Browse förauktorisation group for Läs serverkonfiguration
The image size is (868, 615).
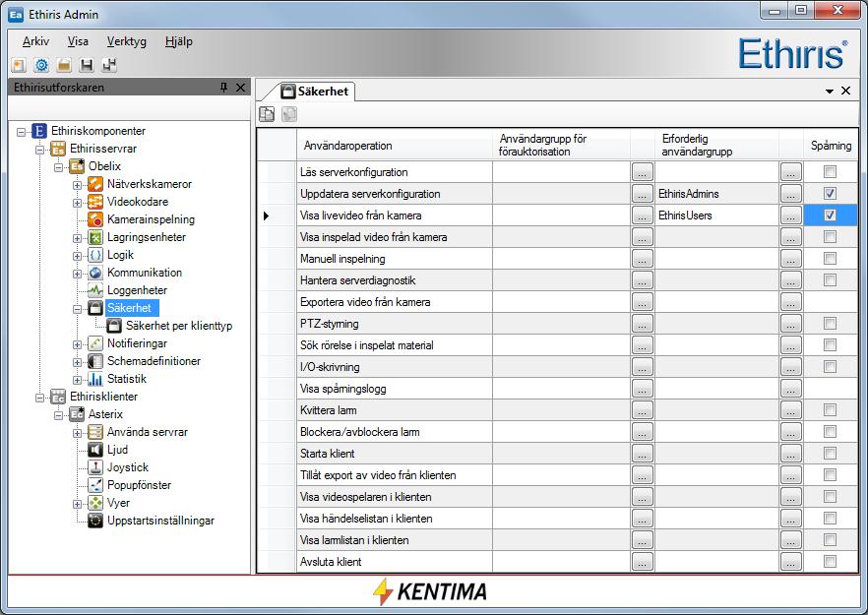(x=642, y=172)
